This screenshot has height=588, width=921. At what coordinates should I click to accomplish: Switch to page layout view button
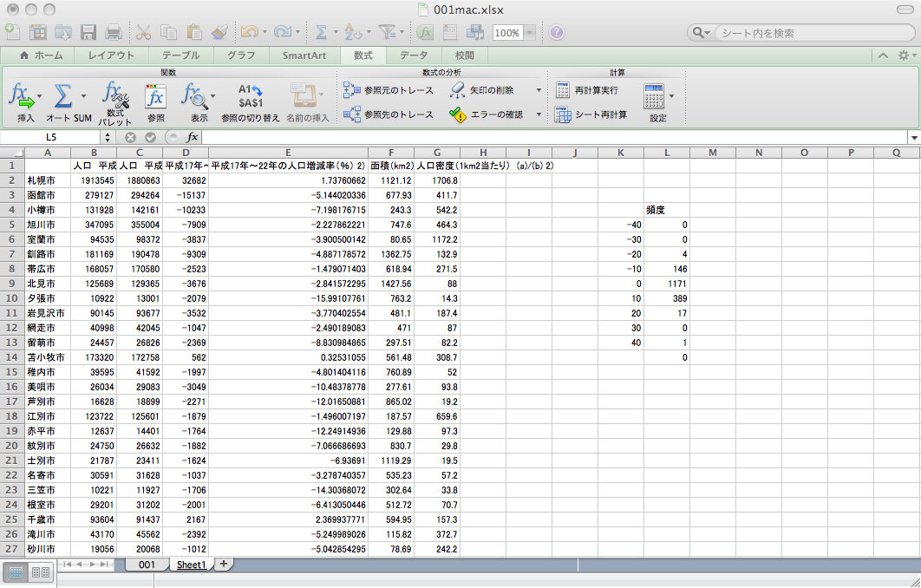(41, 572)
